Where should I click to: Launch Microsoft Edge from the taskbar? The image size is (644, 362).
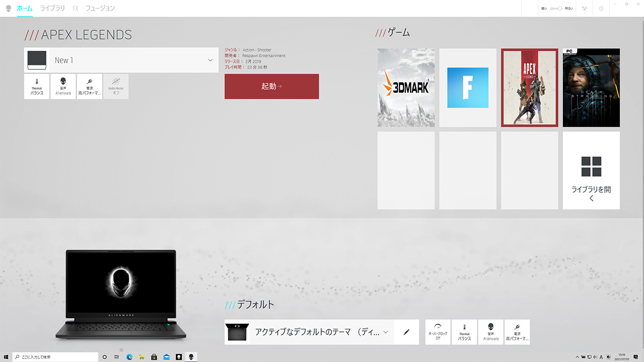(129, 357)
